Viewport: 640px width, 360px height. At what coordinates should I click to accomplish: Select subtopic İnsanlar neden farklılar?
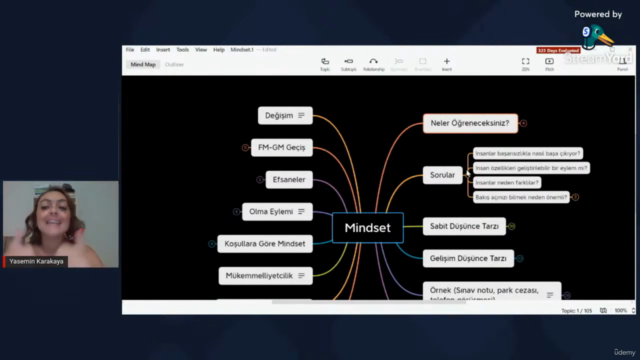(x=507, y=182)
